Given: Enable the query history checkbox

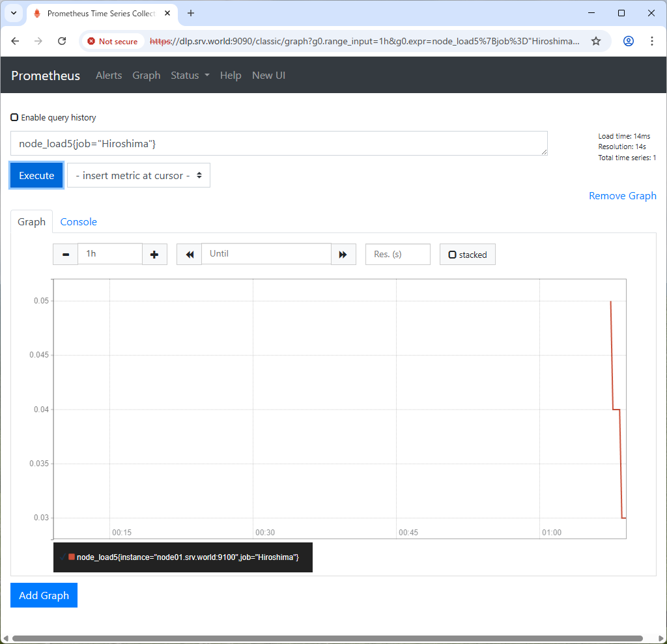Looking at the screenshot, I should pos(14,118).
